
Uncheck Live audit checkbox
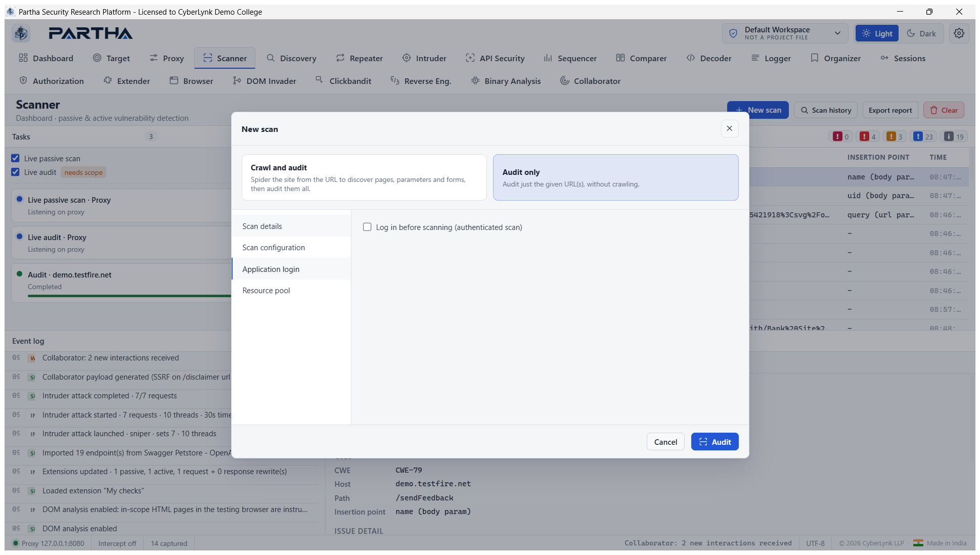pos(15,172)
